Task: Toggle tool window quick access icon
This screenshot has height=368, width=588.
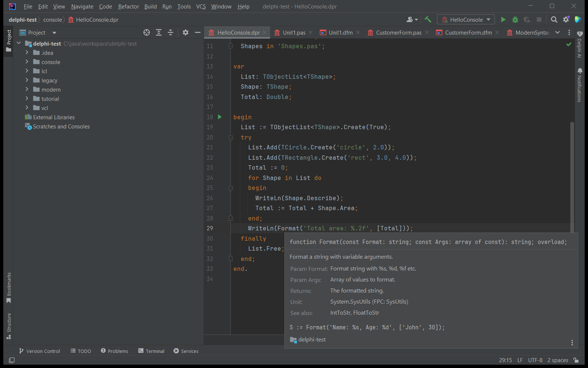Action: click(12, 360)
